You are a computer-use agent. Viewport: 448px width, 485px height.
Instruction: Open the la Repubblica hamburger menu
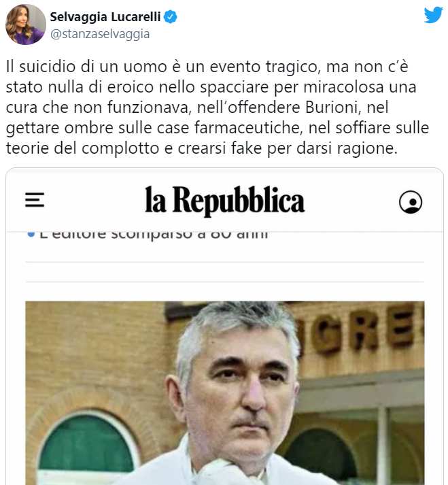(35, 199)
